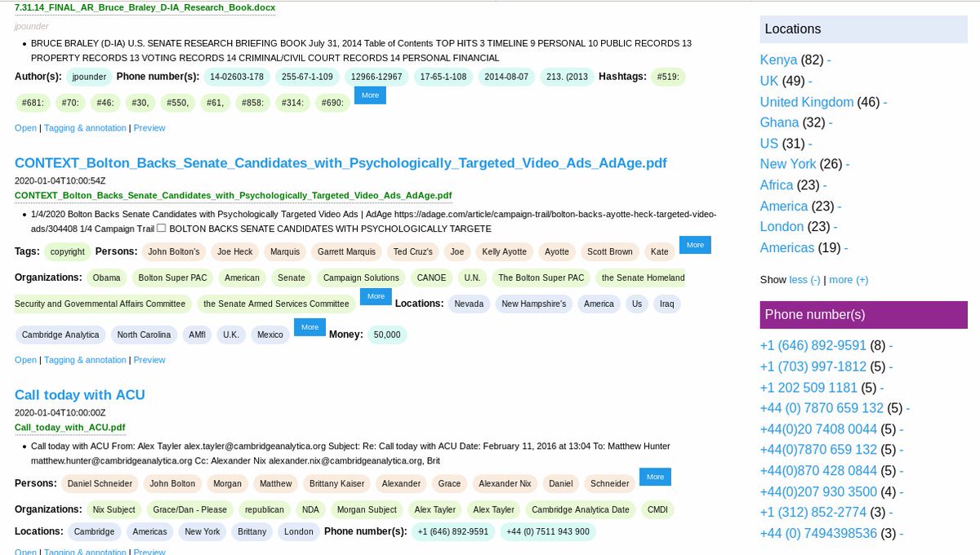
Task: Click the jpounder author tag
Action: tap(89, 77)
